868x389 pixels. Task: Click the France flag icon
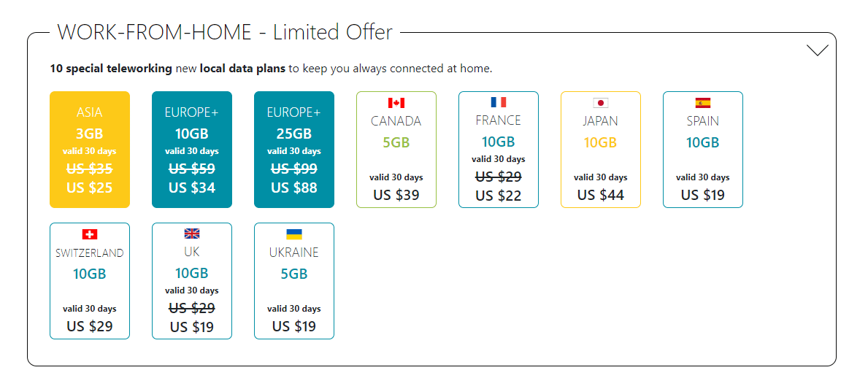click(499, 102)
